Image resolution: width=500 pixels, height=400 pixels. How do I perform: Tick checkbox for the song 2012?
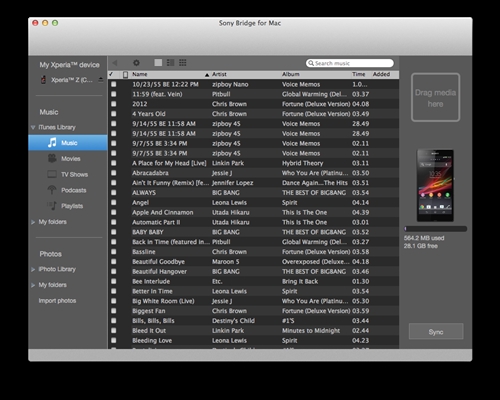pos(114,104)
